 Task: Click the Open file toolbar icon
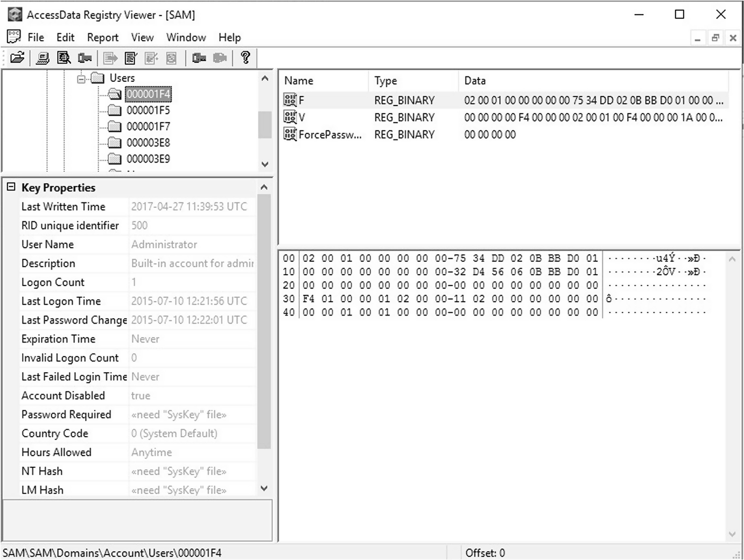click(x=17, y=58)
